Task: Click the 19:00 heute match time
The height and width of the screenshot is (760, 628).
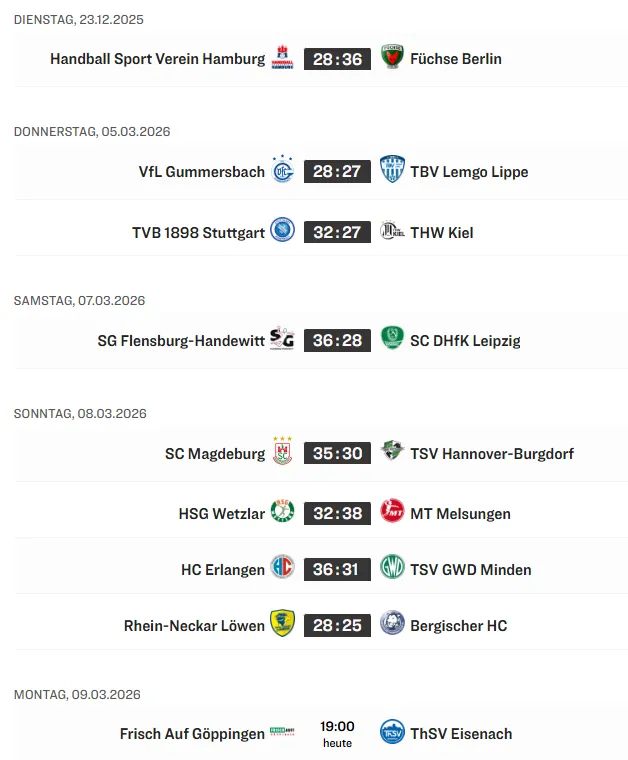Action: tap(337, 733)
